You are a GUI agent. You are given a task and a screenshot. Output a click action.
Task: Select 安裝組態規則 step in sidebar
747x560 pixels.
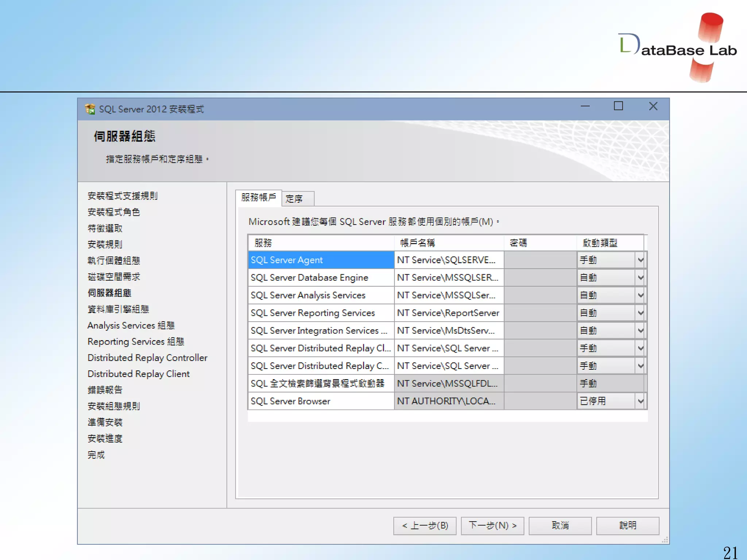(x=114, y=407)
